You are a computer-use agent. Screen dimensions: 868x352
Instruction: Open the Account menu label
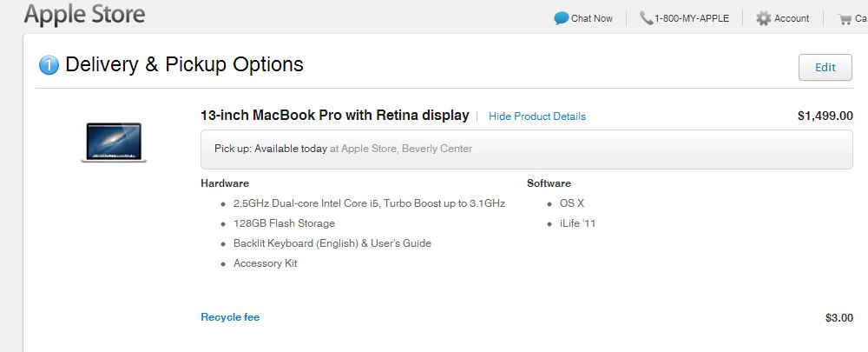pyautogui.click(x=792, y=18)
